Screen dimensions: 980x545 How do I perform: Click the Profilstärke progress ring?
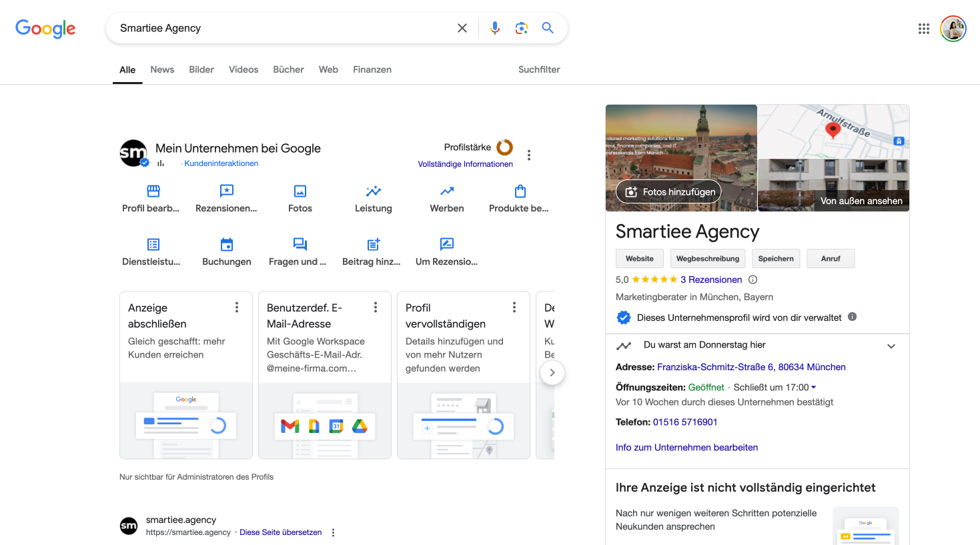pyautogui.click(x=505, y=147)
